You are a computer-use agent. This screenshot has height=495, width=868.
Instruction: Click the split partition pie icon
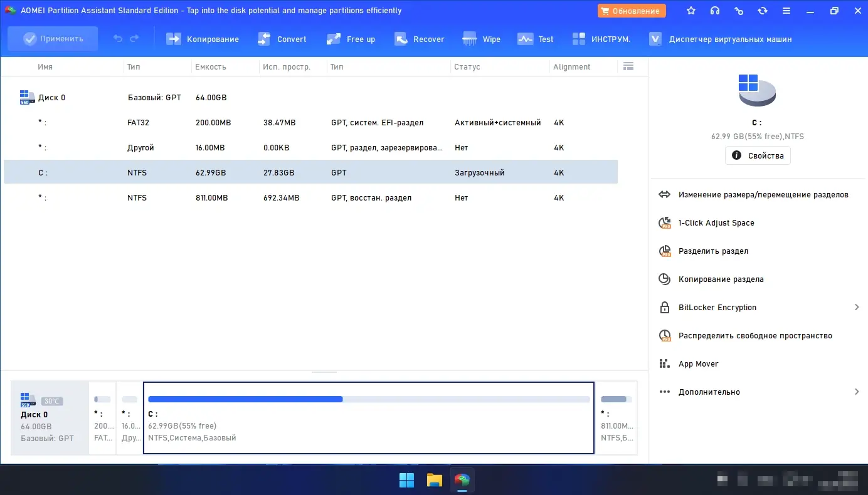point(665,251)
